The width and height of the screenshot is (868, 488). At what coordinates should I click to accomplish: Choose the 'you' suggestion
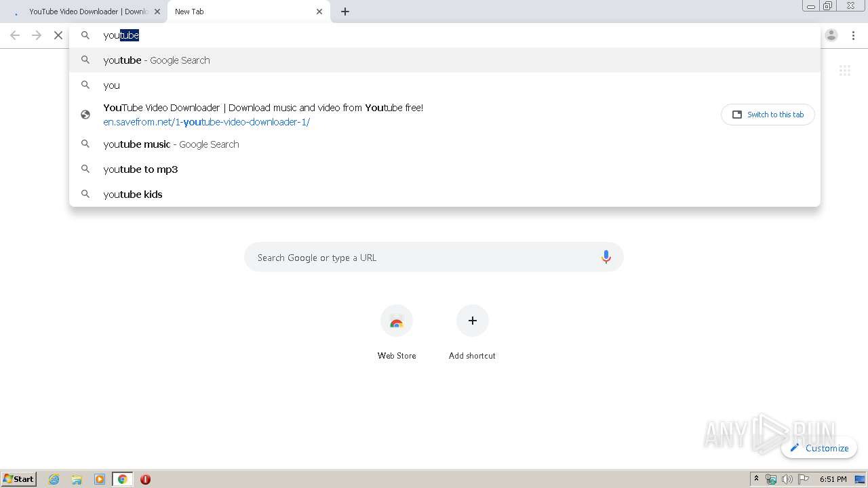pyautogui.click(x=445, y=85)
